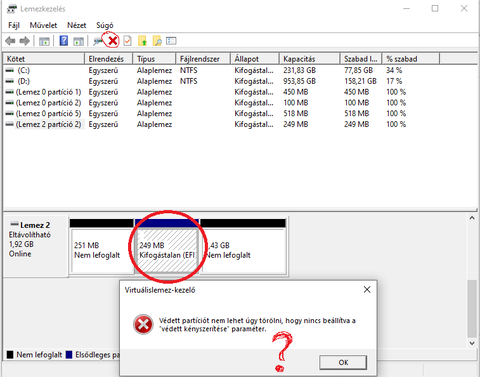Open Help with the blue question mark icon
Viewport: 480px width, 377px height.
(x=63, y=41)
